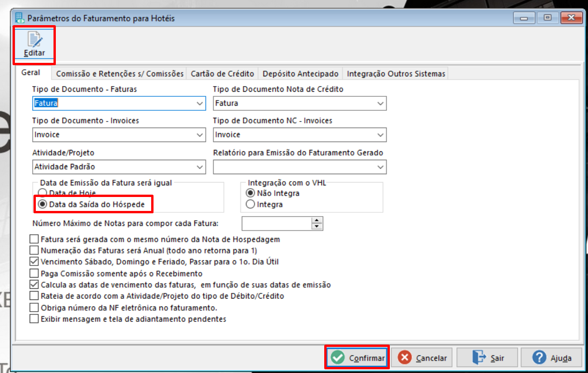Close the Parâmetros do Faturamento window
The image size is (588, 373).
point(572,18)
